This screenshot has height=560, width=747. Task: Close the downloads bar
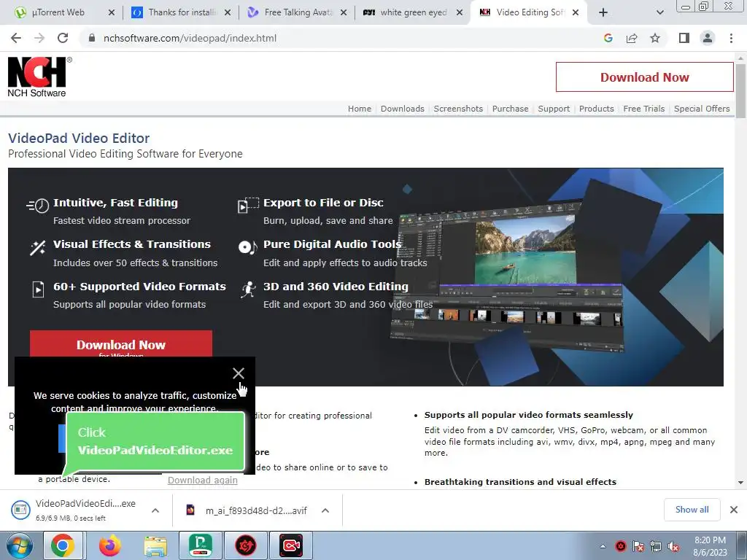click(734, 510)
